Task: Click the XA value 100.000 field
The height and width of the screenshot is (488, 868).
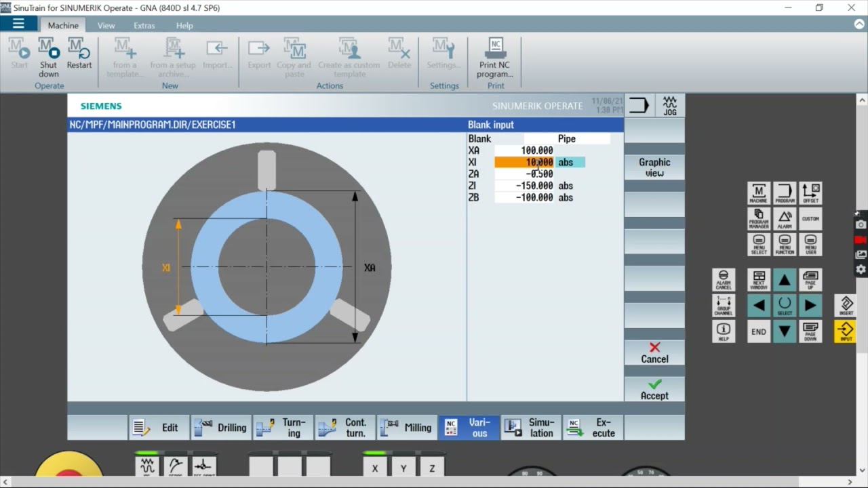Action: (524, 150)
